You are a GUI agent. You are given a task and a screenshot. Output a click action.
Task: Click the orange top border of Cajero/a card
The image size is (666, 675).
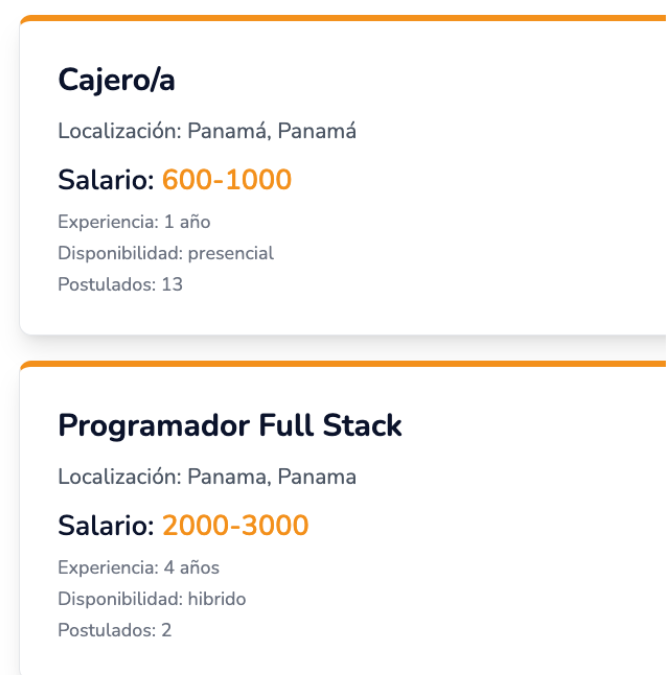pyautogui.click(x=340, y=19)
